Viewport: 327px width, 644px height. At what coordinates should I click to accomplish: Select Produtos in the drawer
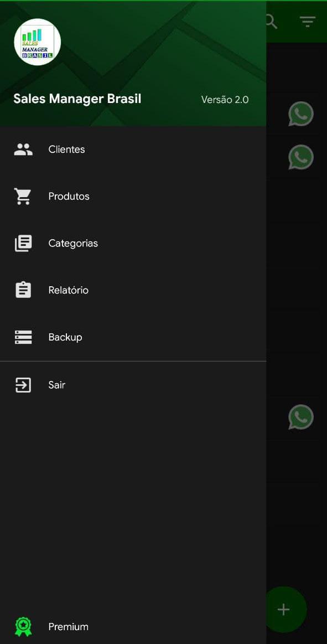(x=133, y=197)
